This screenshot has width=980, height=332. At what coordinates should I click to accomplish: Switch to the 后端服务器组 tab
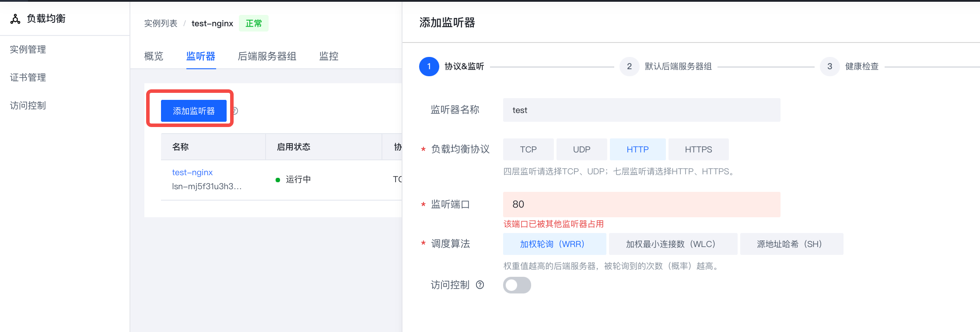267,56
